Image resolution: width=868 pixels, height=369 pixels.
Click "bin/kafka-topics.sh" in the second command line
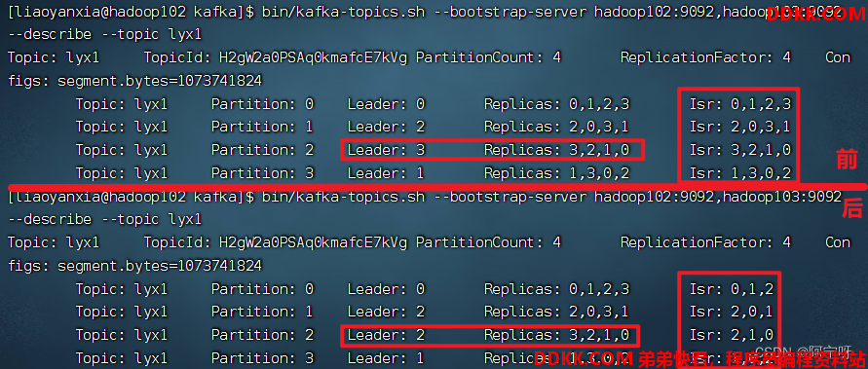tap(343, 197)
